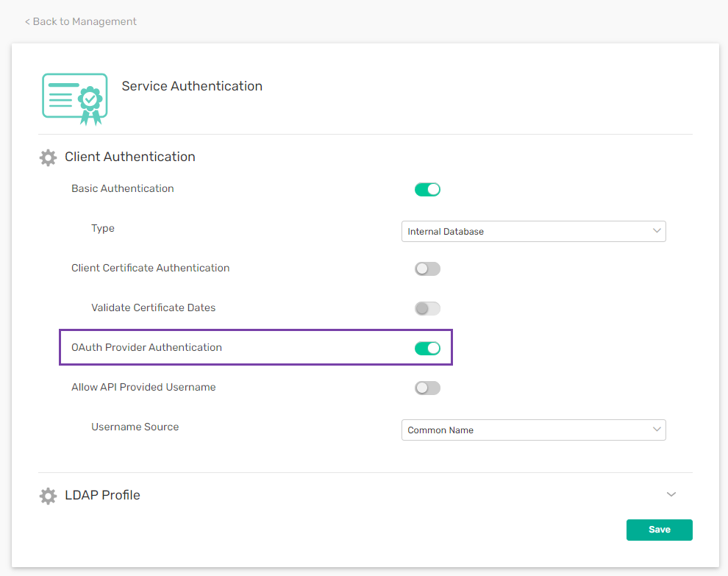This screenshot has width=728, height=576.
Task: Click the Validate Certificate Dates label text
Action: pyautogui.click(x=154, y=308)
